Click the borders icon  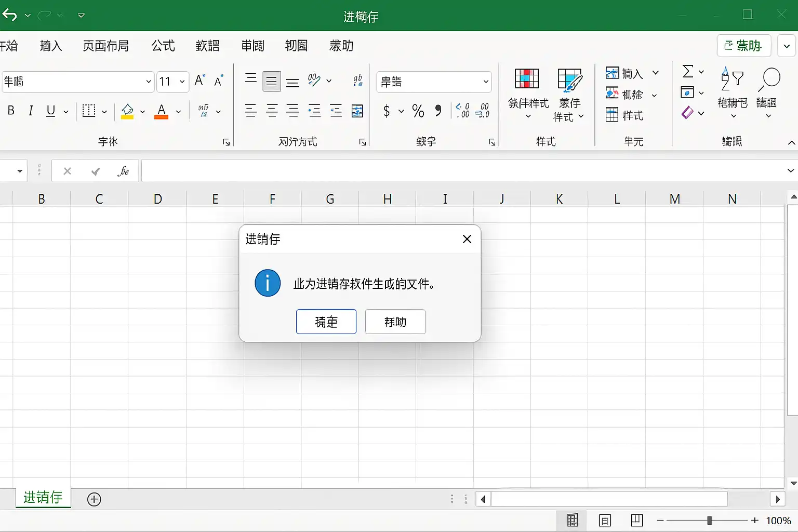[x=89, y=111]
